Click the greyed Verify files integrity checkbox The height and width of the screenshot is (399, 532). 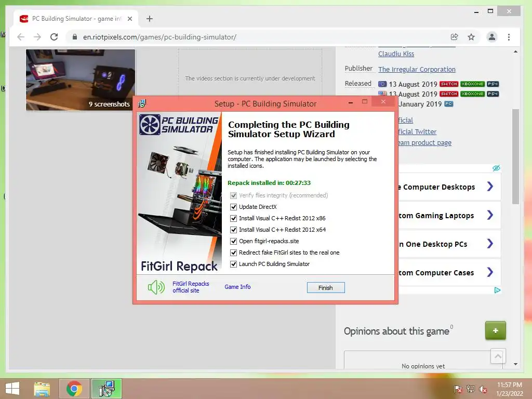coord(233,195)
